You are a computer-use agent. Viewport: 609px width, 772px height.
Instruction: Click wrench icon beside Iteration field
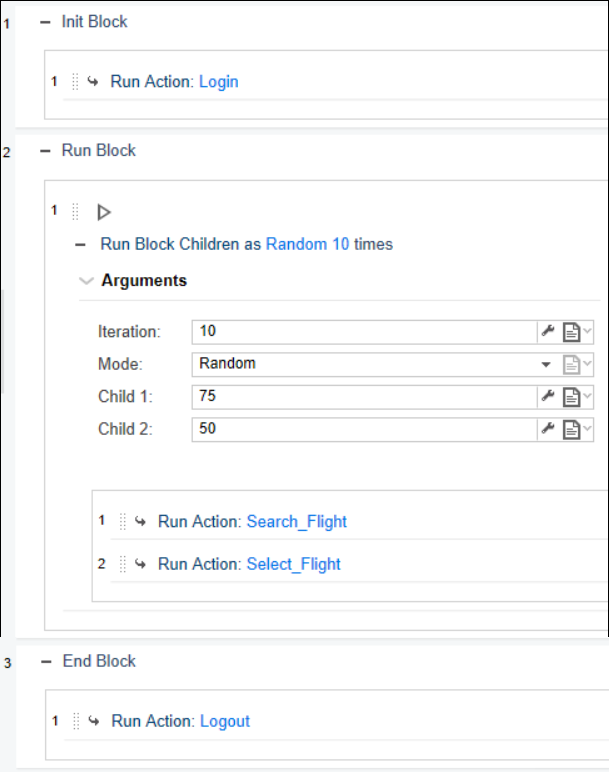548,331
